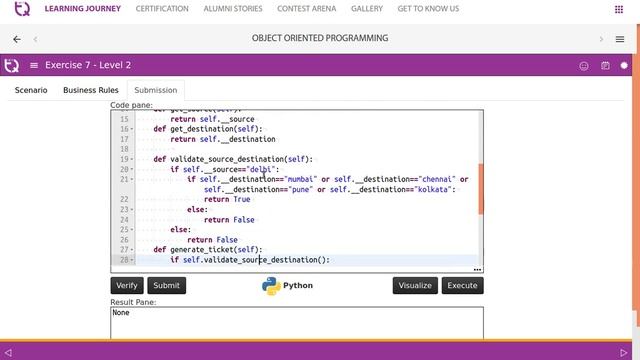
Task: Click 'def validate_source_destination(self):' line
Action: coord(233,159)
